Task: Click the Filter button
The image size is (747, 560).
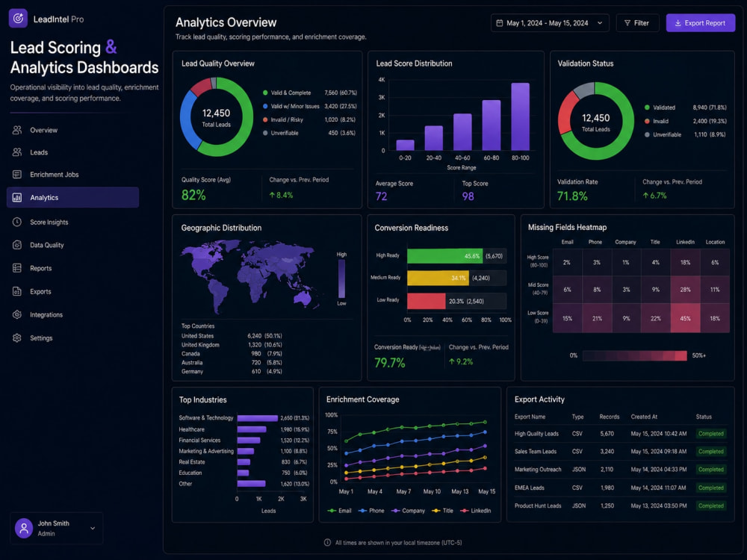Action: click(x=637, y=23)
